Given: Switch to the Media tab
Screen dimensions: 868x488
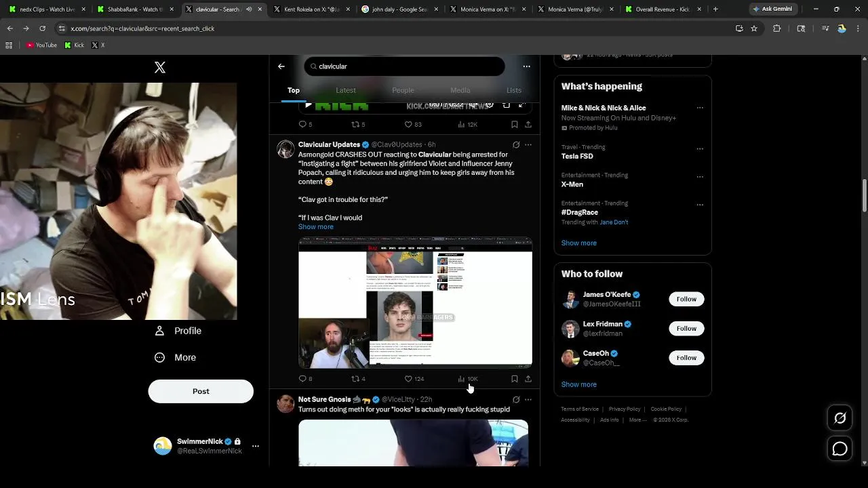Looking at the screenshot, I should pyautogui.click(x=460, y=90).
